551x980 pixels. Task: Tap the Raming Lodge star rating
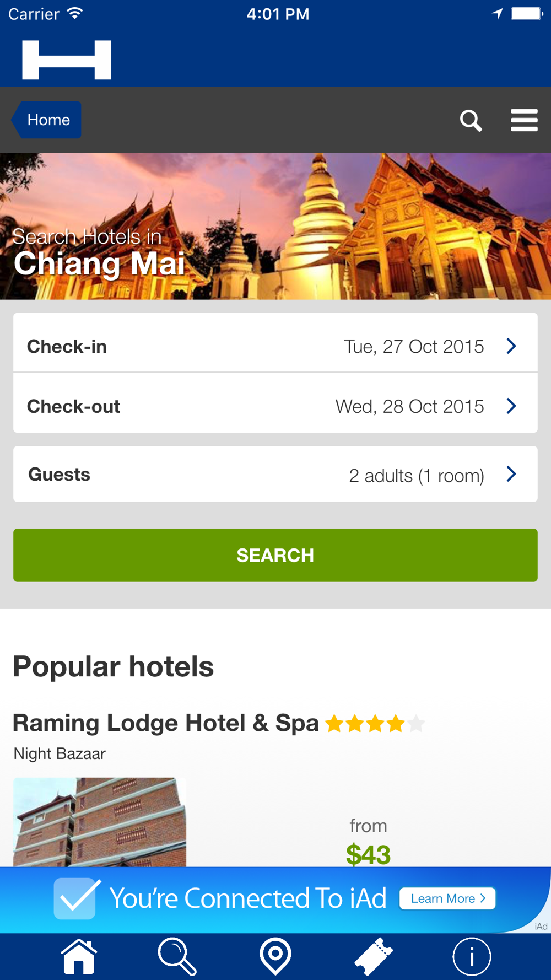[x=375, y=723]
